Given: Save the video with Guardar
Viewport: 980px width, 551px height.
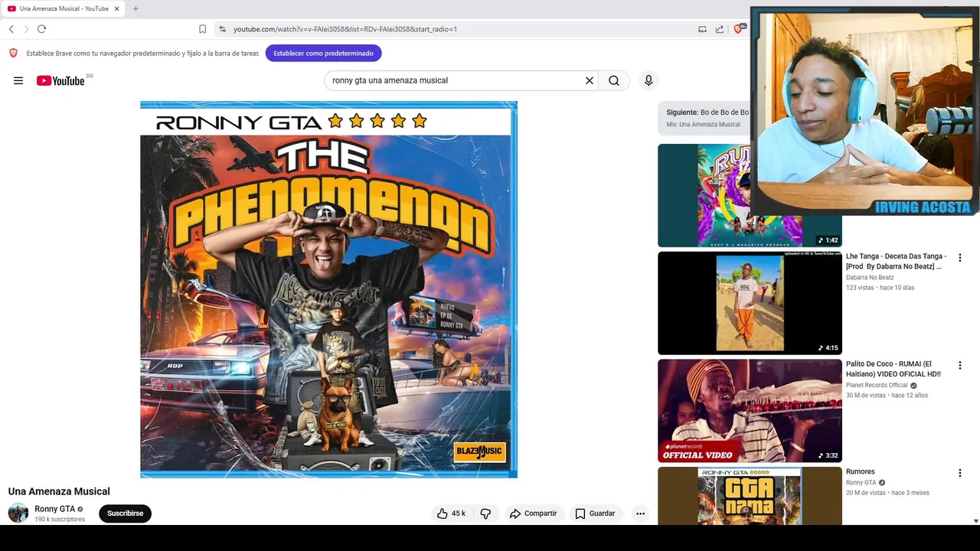Looking at the screenshot, I should (x=595, y=514).
